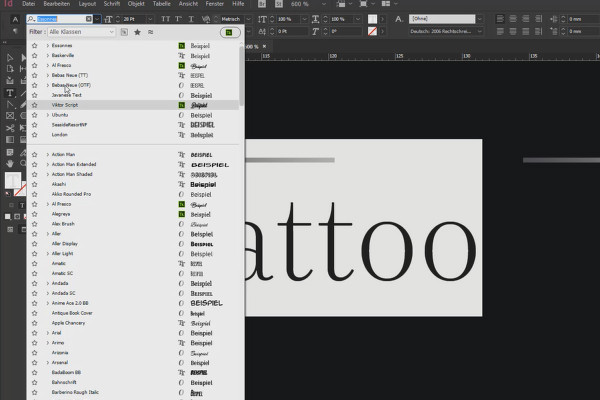Select the Hand tool
The height and width of the screenshot is (400, 600).
[x=10, y=164]
